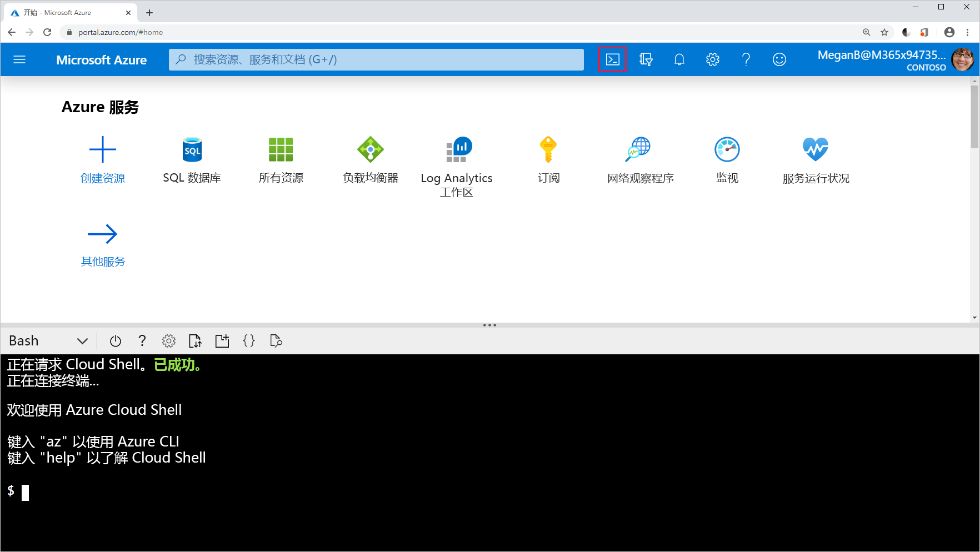The image size is (980, 552).
Task: Click into the Cloud Shell terminal prompt
Action: (x=25, y=493)
